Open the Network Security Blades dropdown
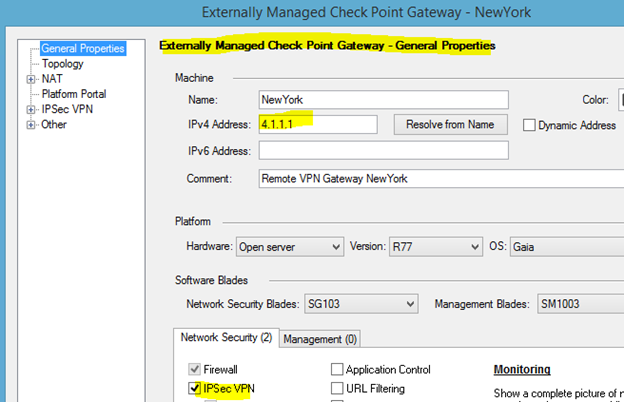Viewport: 624px width, 402px height. pyautogui.click(x=361, y=304)
